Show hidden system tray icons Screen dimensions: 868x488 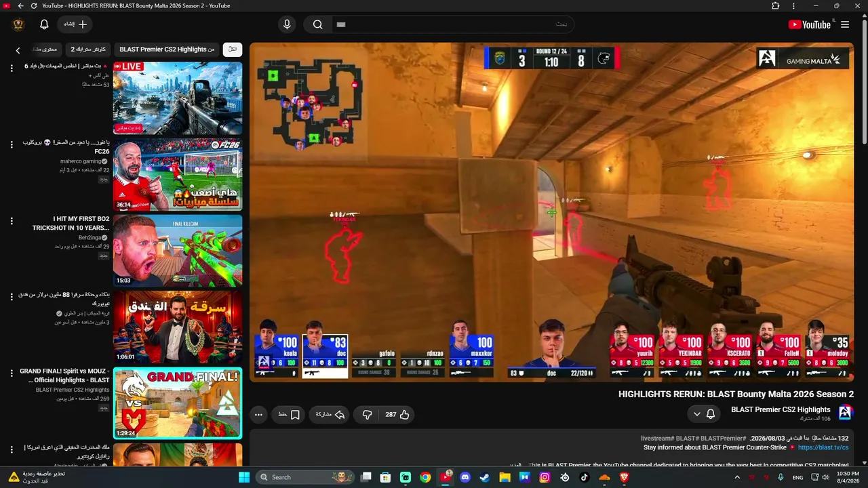(737, 477)
